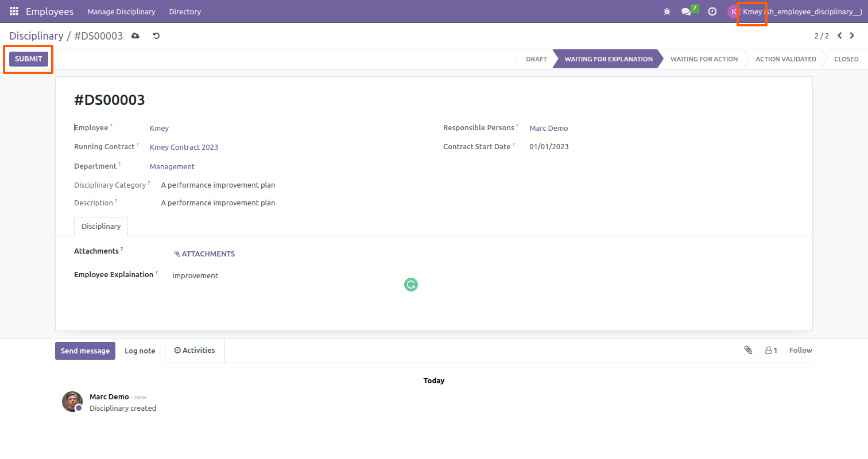This screenshot has height=459, width=868.
Task: Open the Activities tab
Action: 195,351
